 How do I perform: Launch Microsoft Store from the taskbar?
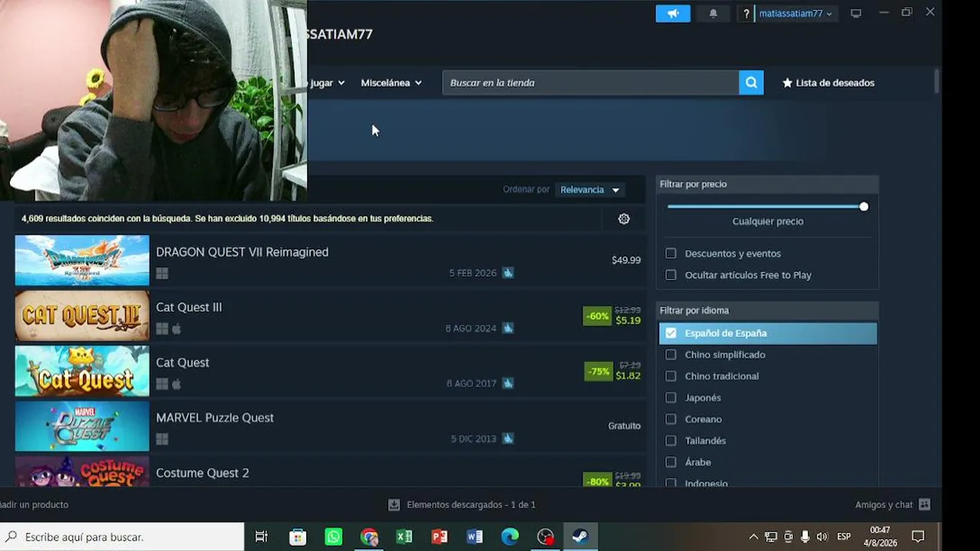pyautogui.click(x=298, y=536)
